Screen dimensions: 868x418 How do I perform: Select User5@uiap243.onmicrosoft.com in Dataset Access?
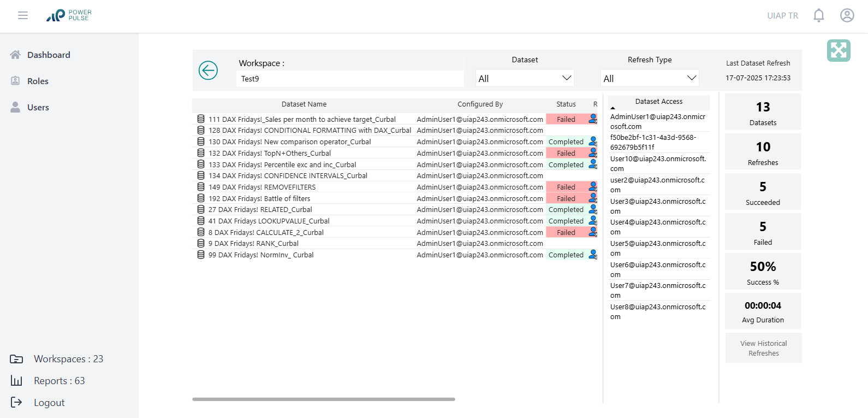coord(658,248)
